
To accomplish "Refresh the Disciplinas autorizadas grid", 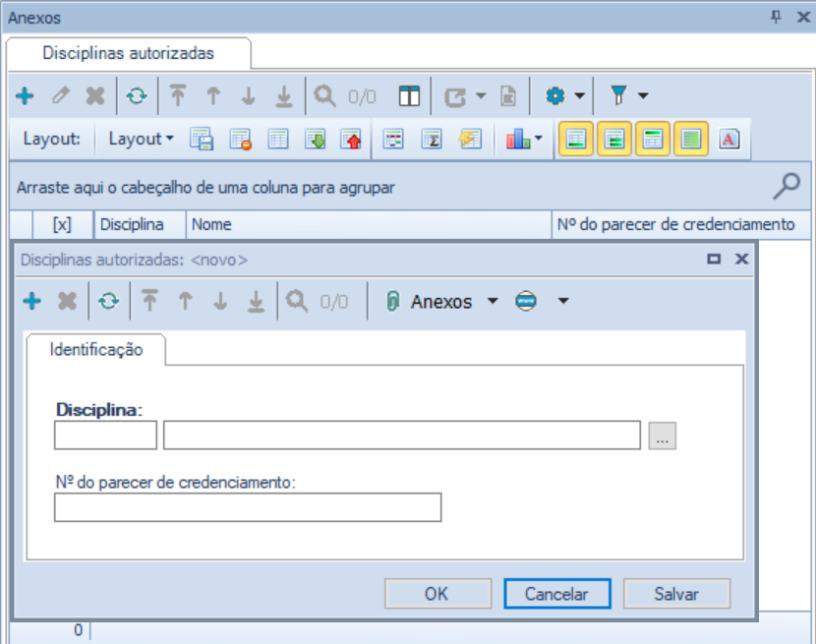I will point(137,95).
